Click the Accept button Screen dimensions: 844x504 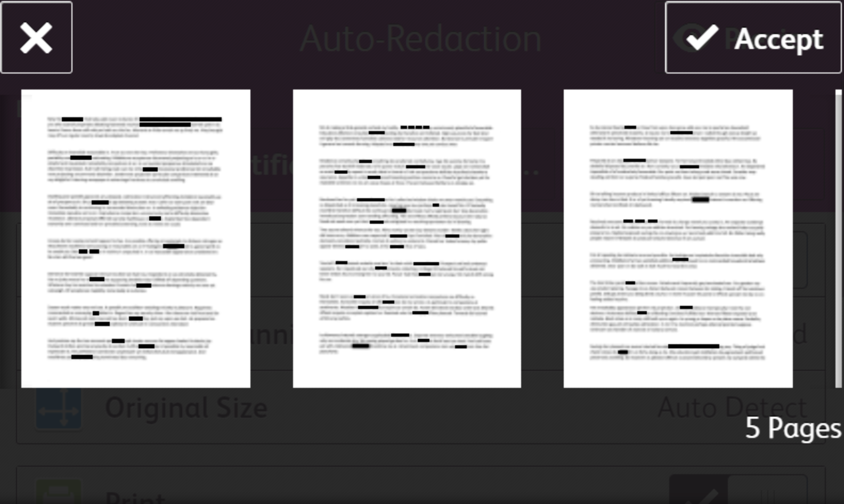tap(753, 38)
